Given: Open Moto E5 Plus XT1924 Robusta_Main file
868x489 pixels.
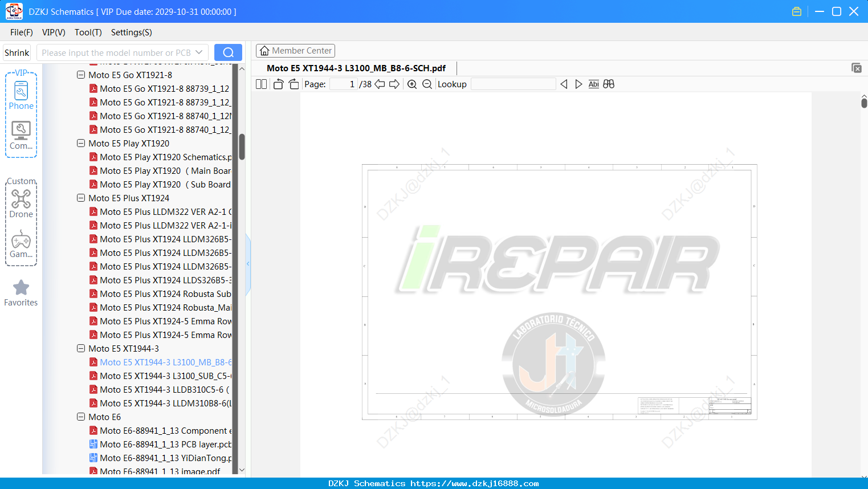Looking at the screenshot, I should coord(165,307).
